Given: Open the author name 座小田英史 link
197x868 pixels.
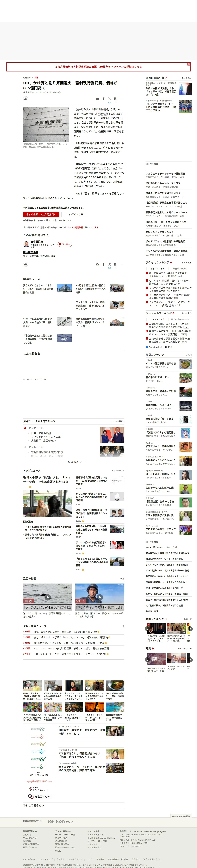Looking at the screenshot, I should (x=37, y=242).
